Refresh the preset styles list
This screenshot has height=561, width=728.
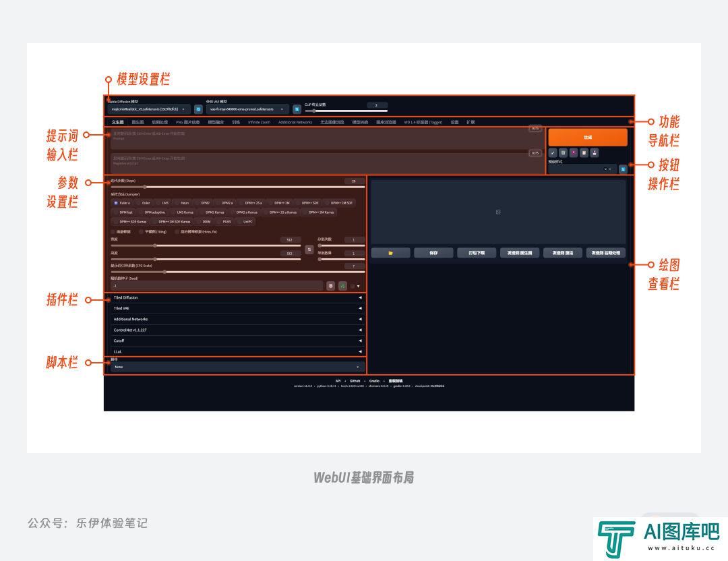pos(623,169)
